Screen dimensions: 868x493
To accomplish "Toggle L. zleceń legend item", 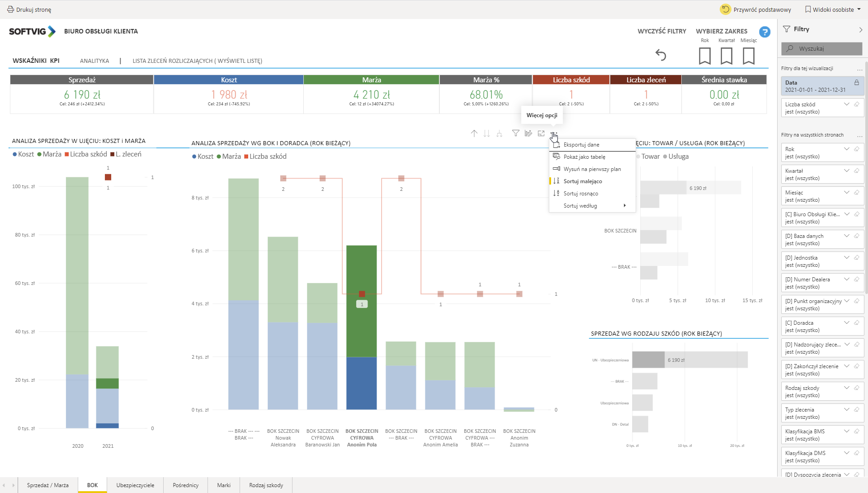I will 126,154.
